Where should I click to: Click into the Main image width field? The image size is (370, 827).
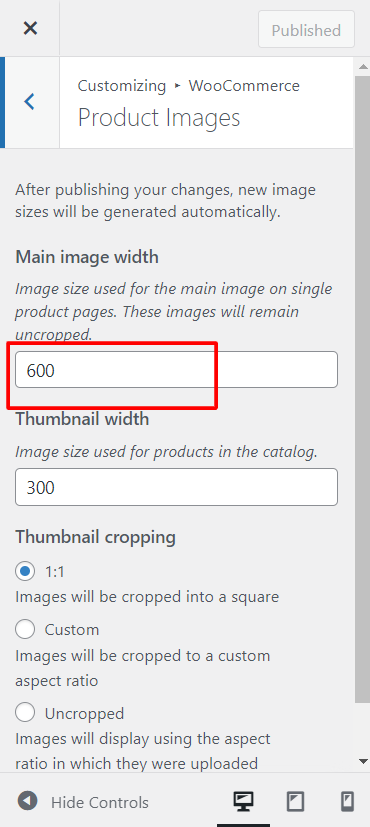click(x=176, y=370)
